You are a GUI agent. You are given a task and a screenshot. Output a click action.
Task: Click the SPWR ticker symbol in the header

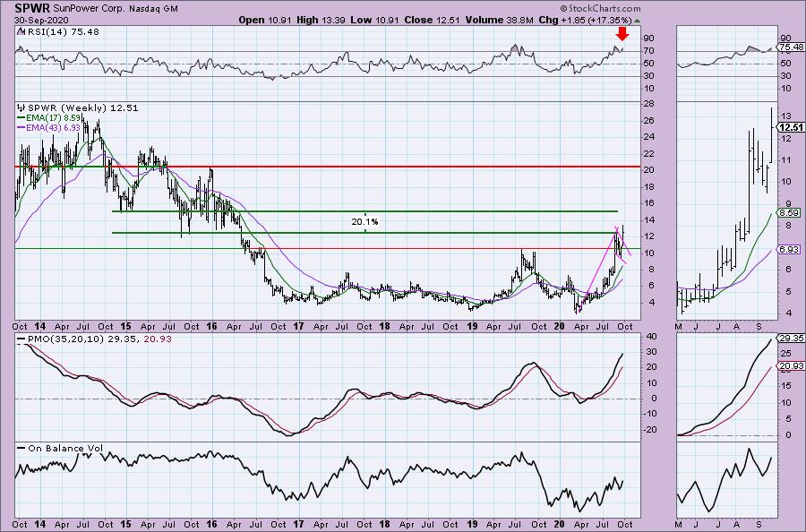coord(32,8)
